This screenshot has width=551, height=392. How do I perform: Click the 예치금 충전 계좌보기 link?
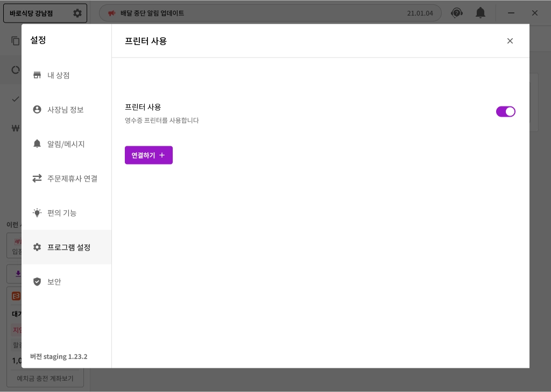click(45, 379)
